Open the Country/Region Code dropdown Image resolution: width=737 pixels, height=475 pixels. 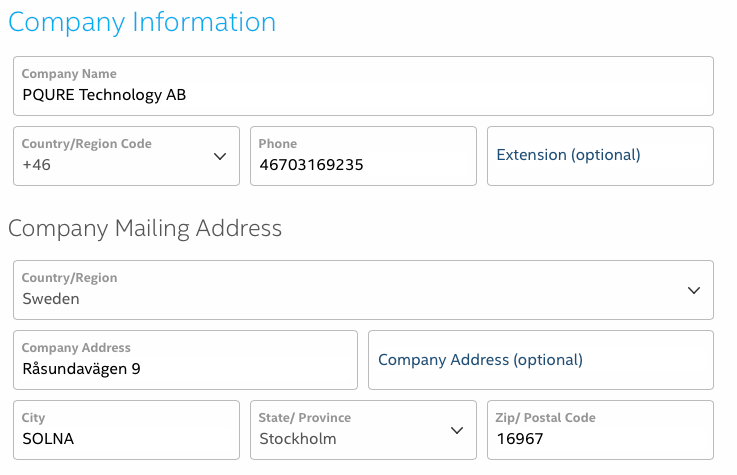(126, 156)
